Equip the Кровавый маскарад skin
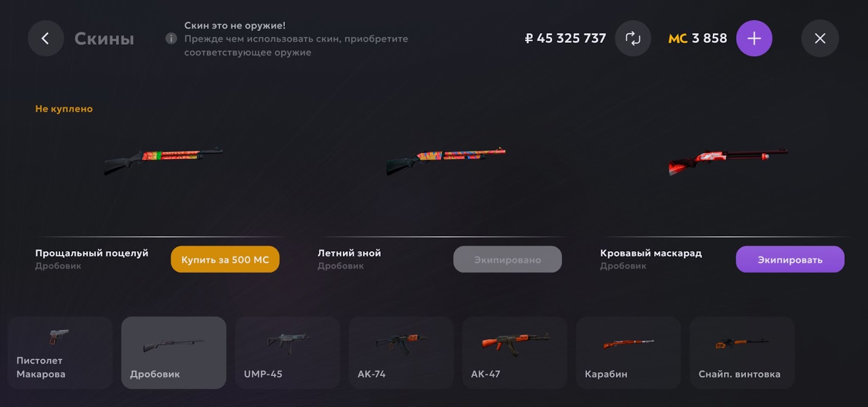The height and width of the screenshot is (407, 868). pos(790,259)
